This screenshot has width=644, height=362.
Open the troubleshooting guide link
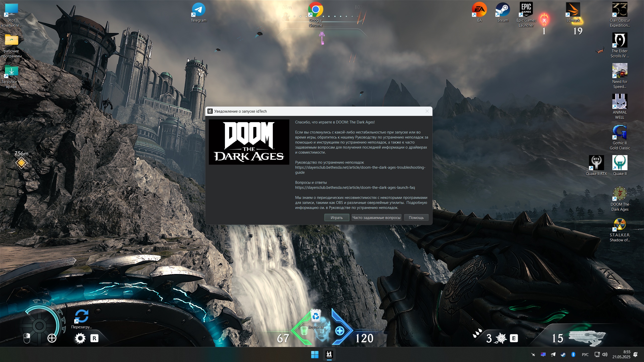point(360,170)
